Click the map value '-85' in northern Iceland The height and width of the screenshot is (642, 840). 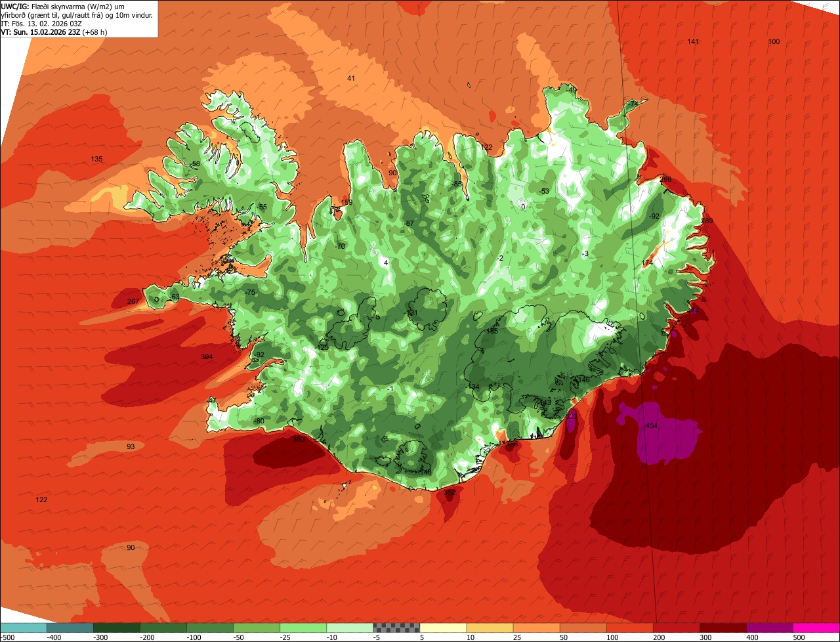(x=457, y=184)
